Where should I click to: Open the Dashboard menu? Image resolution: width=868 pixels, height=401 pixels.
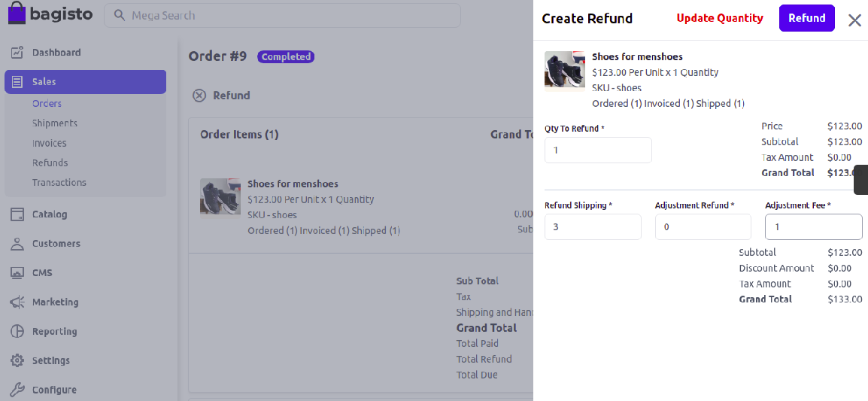(x=56, y=53)
